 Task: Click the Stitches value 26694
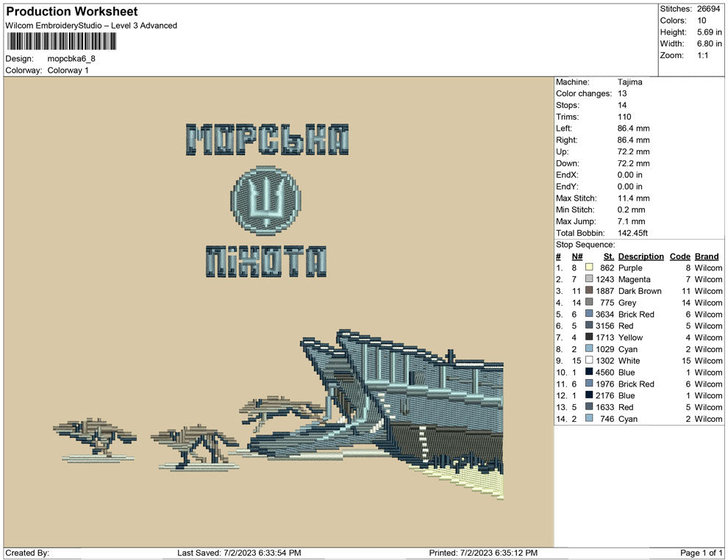709,9
